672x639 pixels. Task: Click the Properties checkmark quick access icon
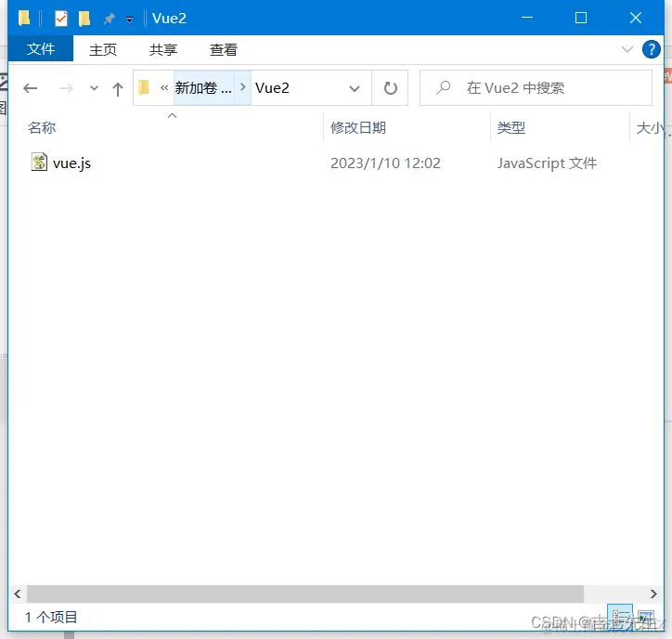coord(61,19)
